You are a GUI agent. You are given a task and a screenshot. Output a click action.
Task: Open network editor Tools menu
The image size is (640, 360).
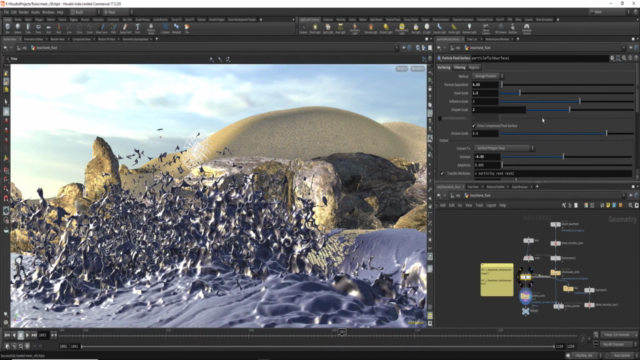pos(479,205)
